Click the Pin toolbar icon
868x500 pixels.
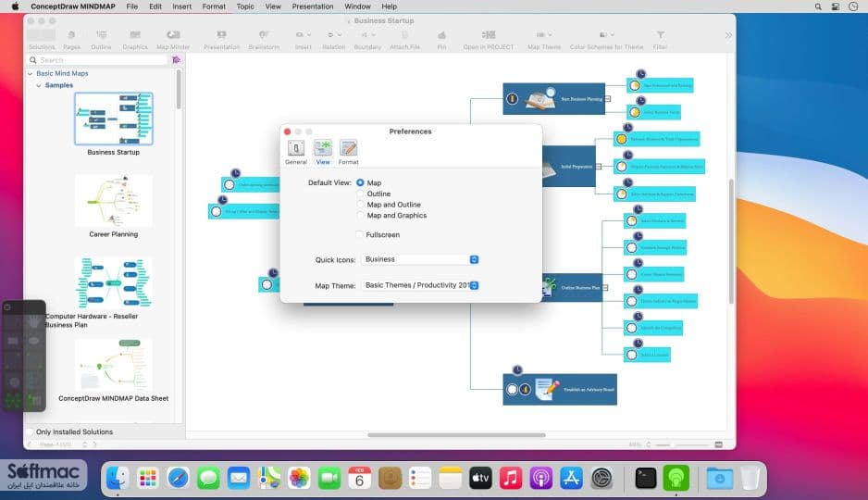(441, 40)
